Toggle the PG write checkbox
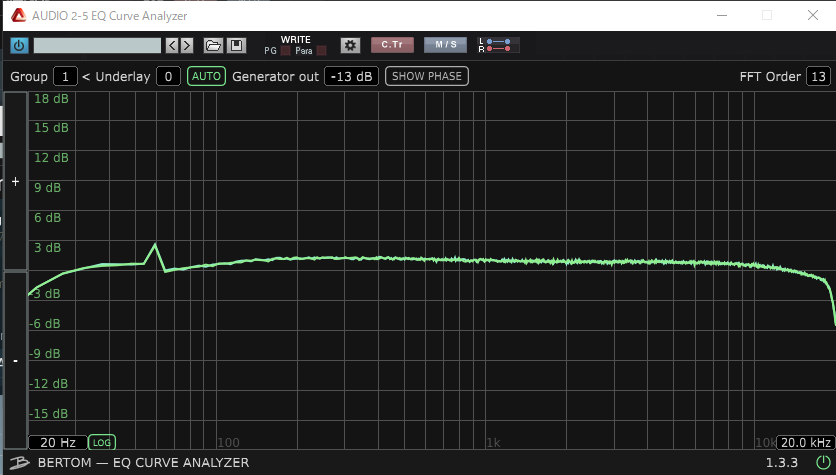Viewport: 836px width, 475px height. coord(285,51)
